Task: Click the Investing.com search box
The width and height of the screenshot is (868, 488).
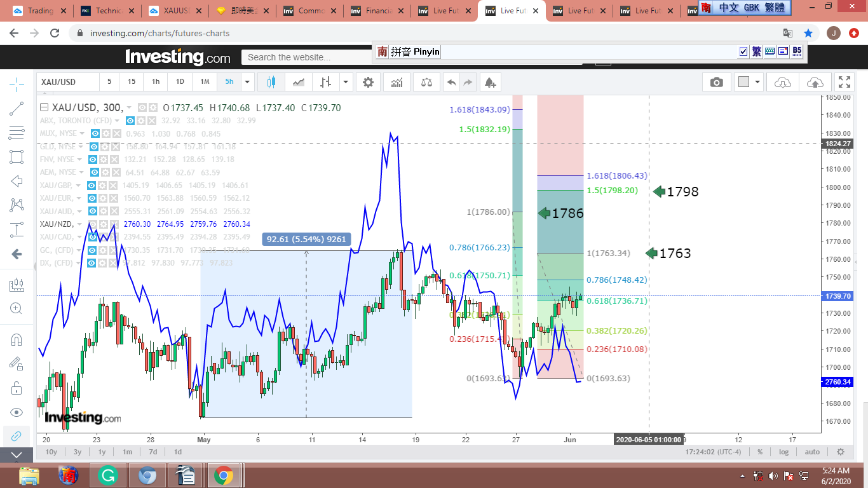Action: [307, 57]
